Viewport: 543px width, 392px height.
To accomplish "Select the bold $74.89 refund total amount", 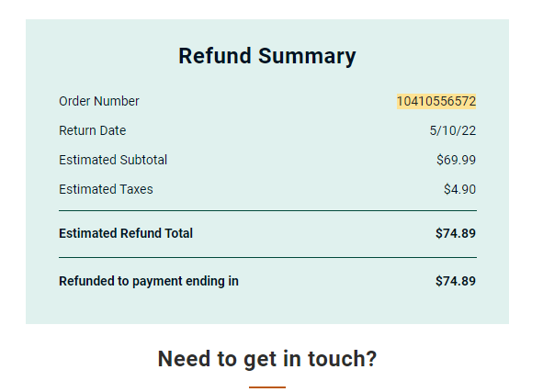I will tap(456, 233).
